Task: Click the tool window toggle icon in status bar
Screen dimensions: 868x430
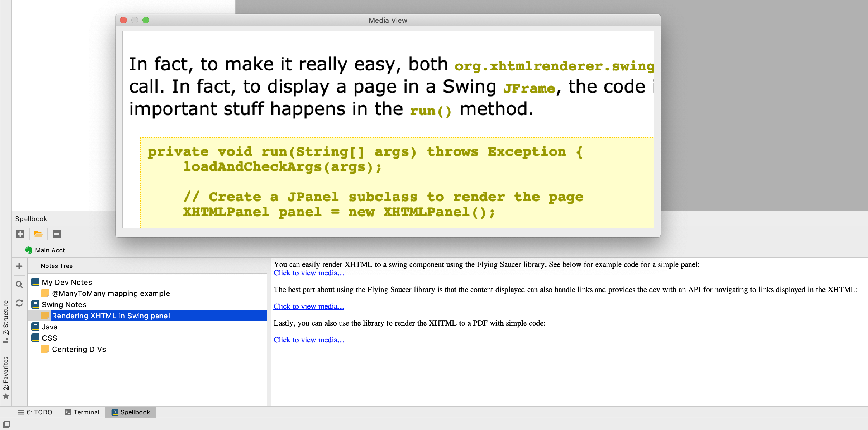Action: pyautogui.click(x=7, y=424)
